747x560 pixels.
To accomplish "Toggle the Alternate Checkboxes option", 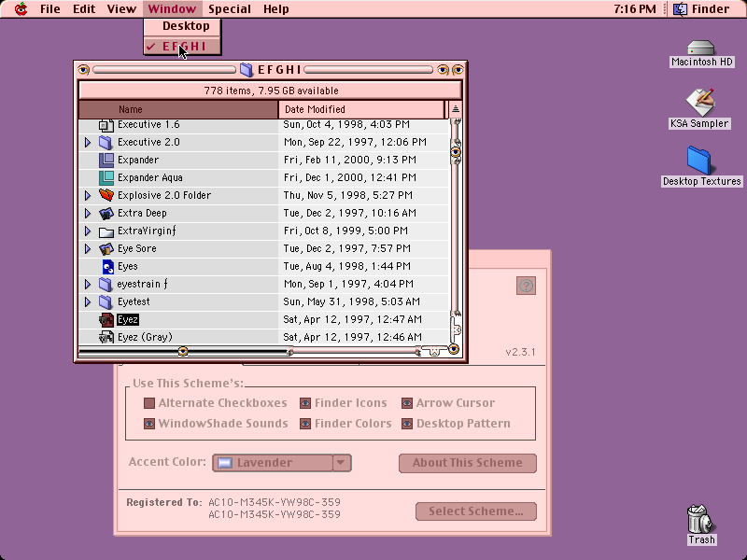I will [149, 403].
